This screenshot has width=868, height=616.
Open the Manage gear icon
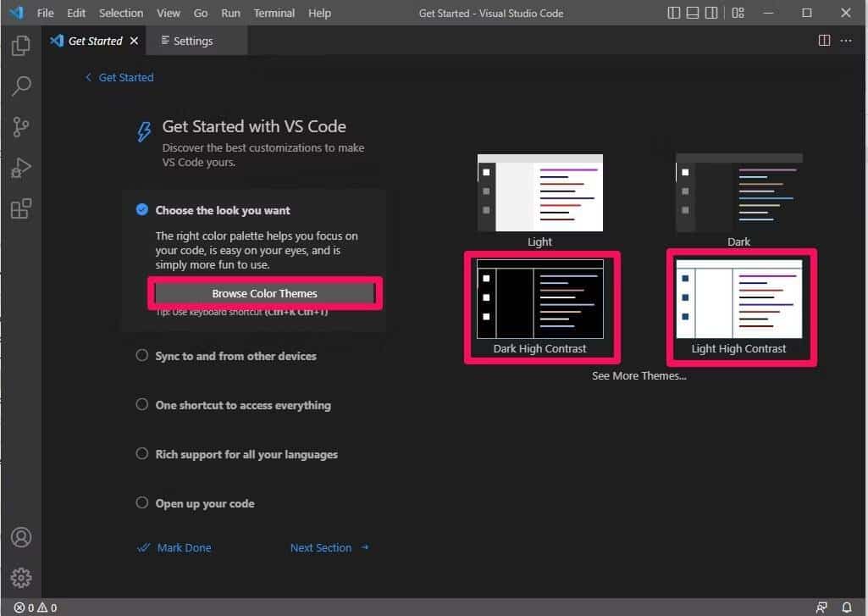pos(20,577)
